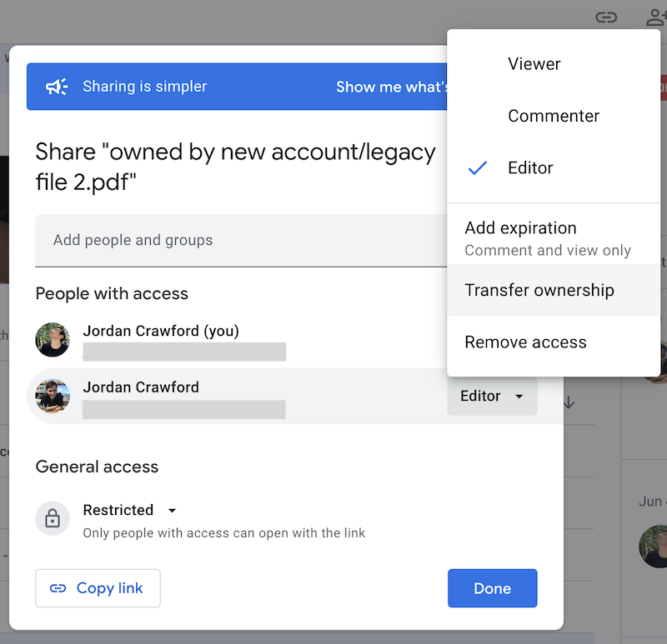Select the Commenter role
667x644 pixels.
click(x=553, y=116)
